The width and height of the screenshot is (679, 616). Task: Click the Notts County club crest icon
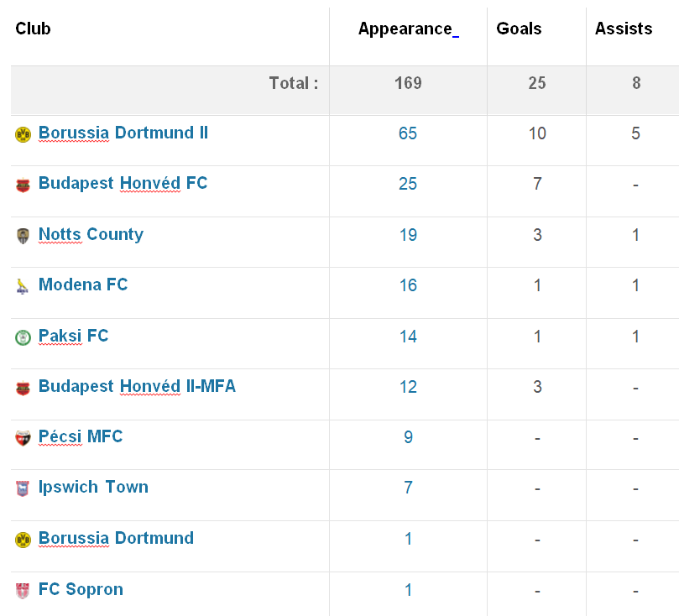click(x=23, y=236)
